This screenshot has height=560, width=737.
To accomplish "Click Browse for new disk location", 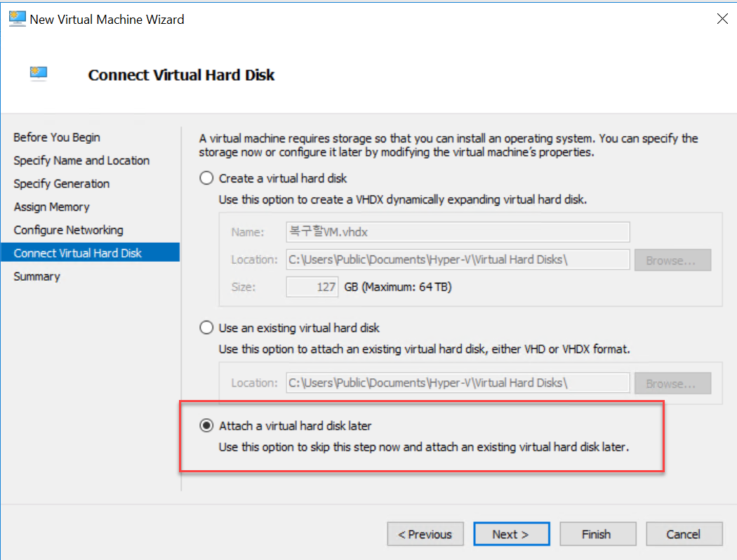I will coord(672,260).
